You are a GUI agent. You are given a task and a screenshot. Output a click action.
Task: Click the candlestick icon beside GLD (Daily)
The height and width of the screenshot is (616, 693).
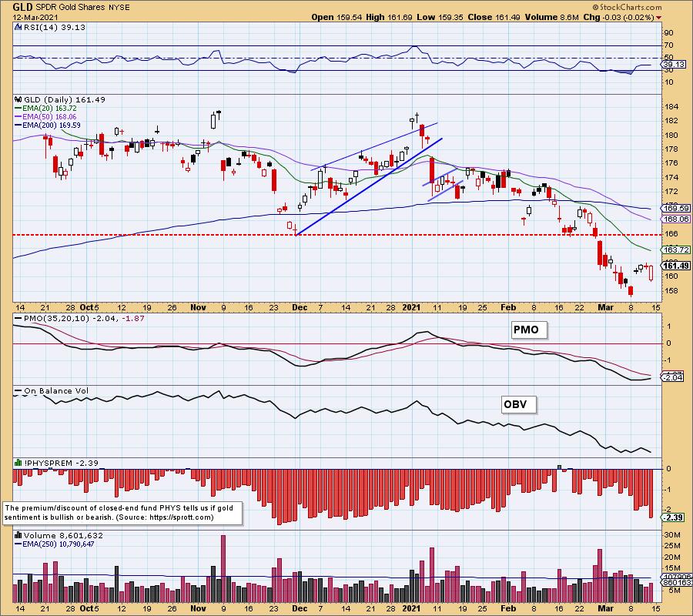[18, 100]
